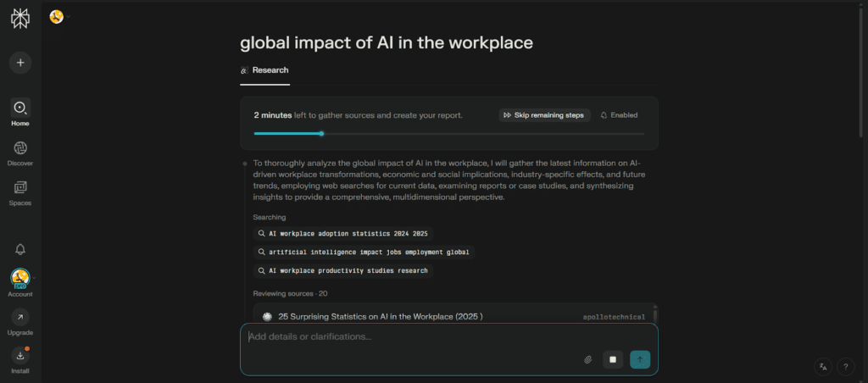Screen dimensions: 868x383
Task: Select the Research tab
Action: point(264,70)
